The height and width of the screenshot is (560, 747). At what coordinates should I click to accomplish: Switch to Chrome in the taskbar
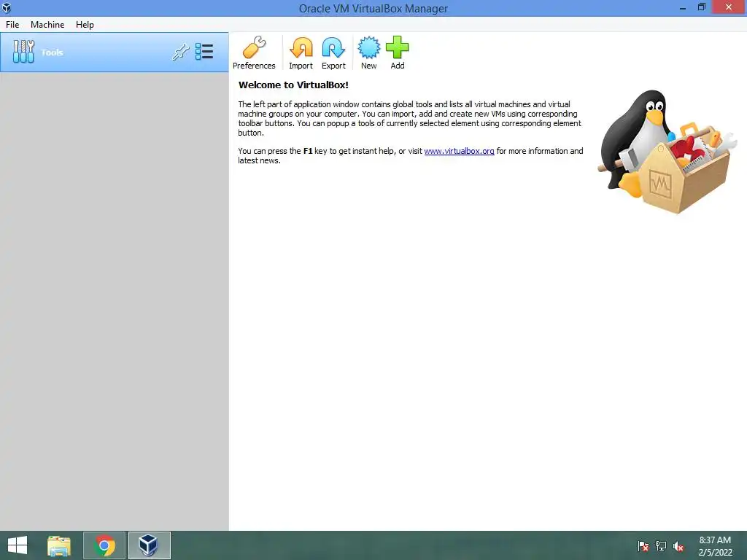coord(104,545)
